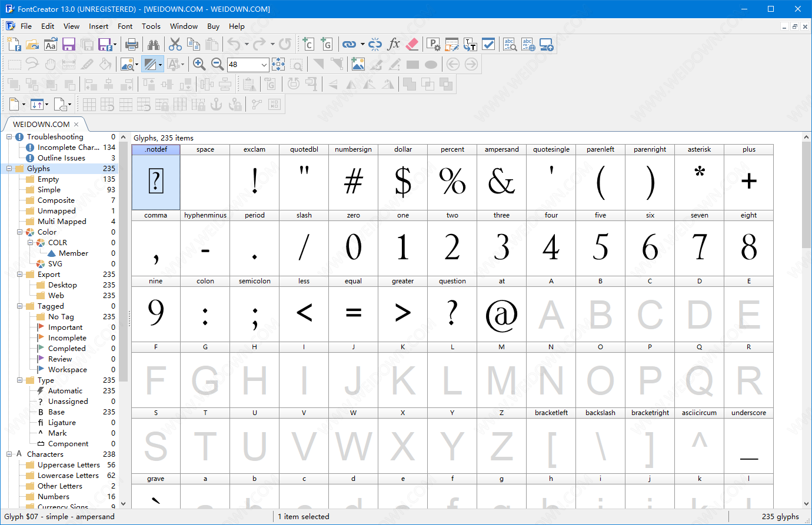The height and width of the screenshot is (525, 812).
Task: Click the Insert Characters icon
Action: pos(308,44)
